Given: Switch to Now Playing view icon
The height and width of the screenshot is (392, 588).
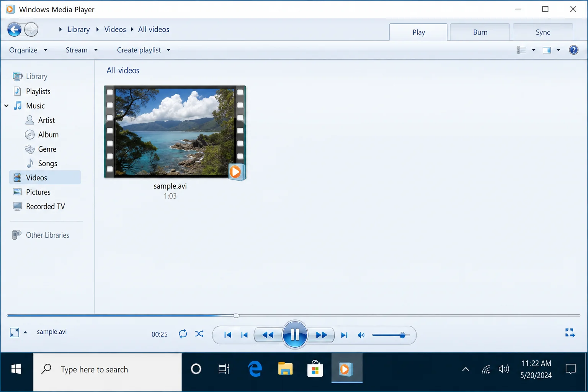Looking at the screenshot, I should point(15,332).
